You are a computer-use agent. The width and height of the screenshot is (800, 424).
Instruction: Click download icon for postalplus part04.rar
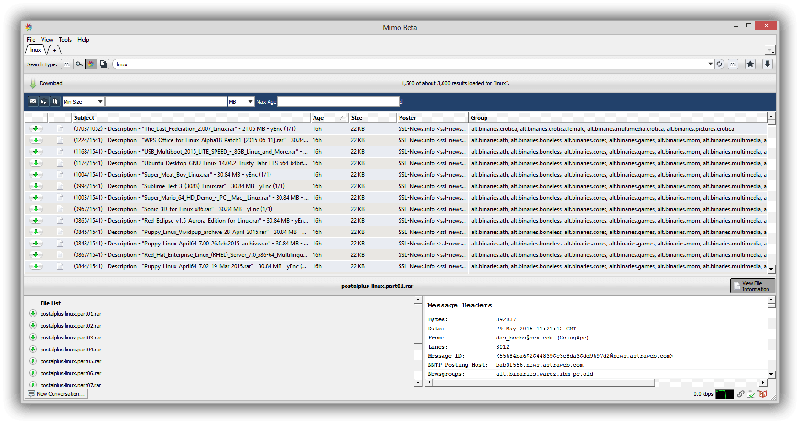point(33,350)
